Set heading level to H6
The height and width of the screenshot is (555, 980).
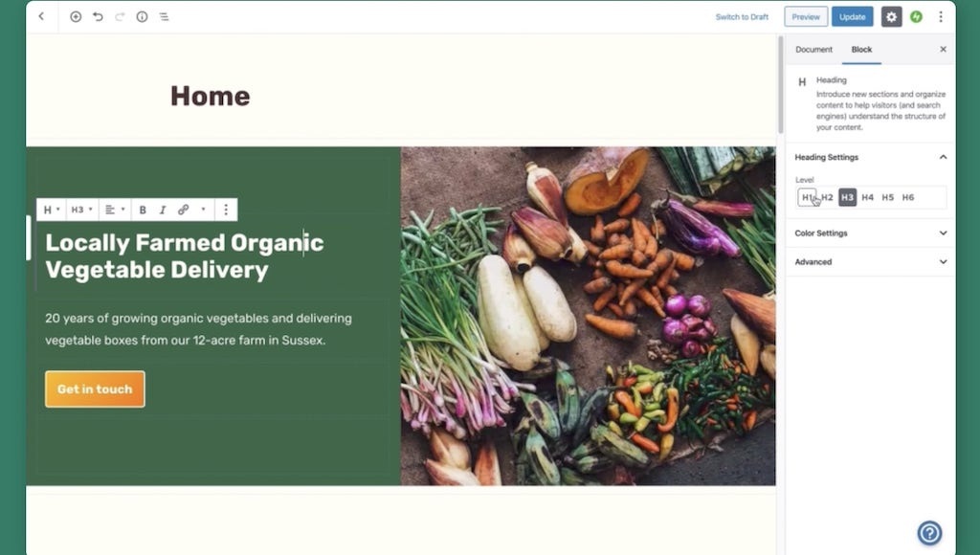908,197
